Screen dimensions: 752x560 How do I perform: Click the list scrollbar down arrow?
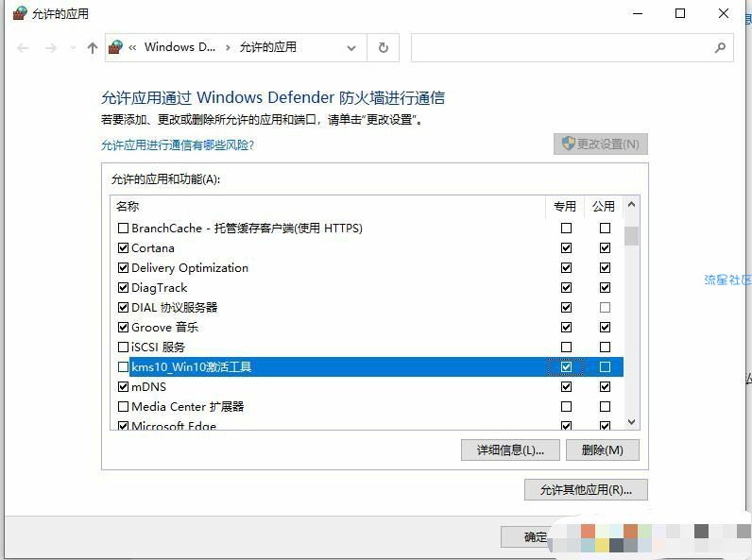(x=631, y=422)
